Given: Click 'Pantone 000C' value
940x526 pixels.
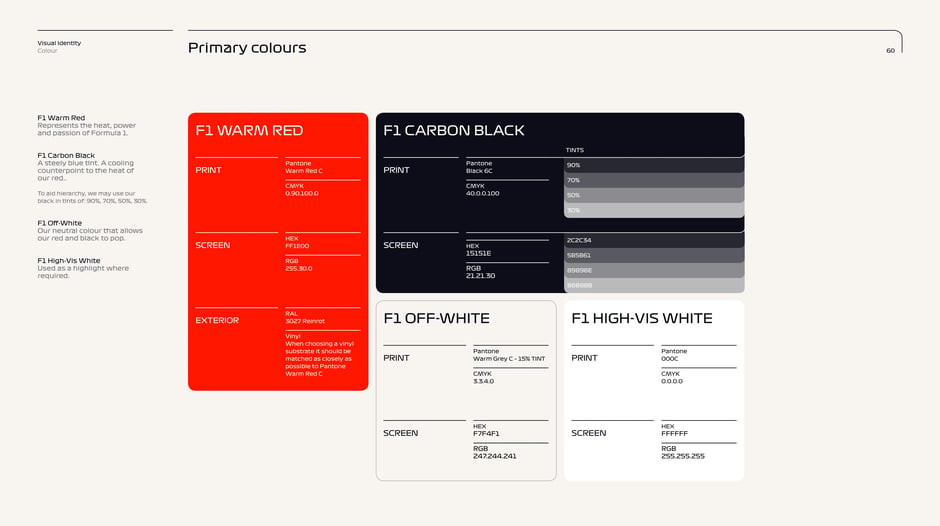Looking at the screenshot, I should (x=674, y=355).
